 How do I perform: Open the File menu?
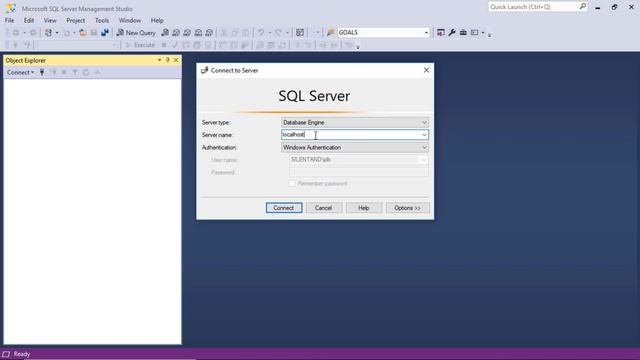(x=9, y=20)
